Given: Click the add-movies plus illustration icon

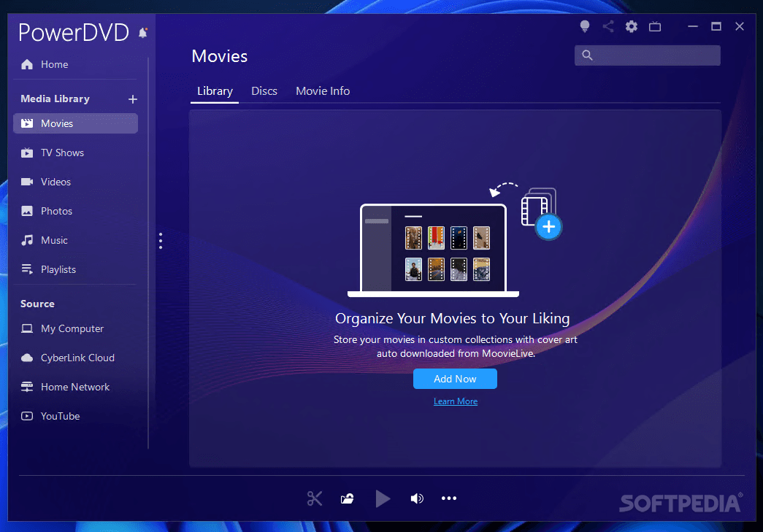Looking at the screenshot, I should pos(548,227).
